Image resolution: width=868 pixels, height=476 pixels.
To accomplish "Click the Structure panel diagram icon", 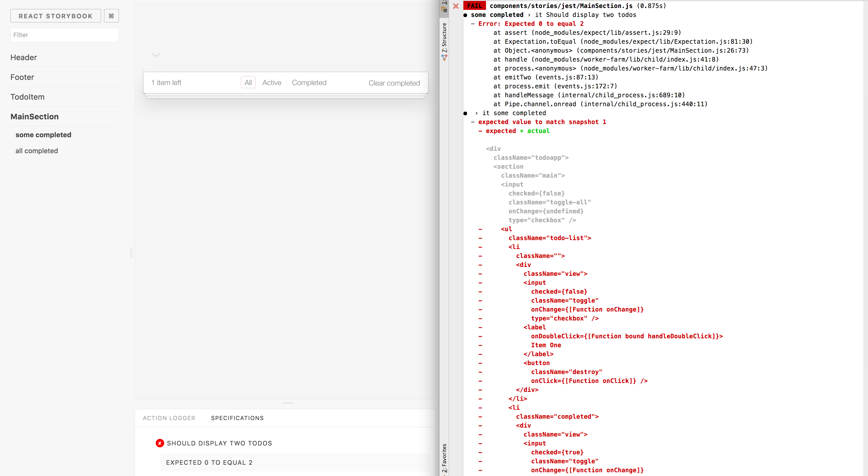I will tap(444, 58).
